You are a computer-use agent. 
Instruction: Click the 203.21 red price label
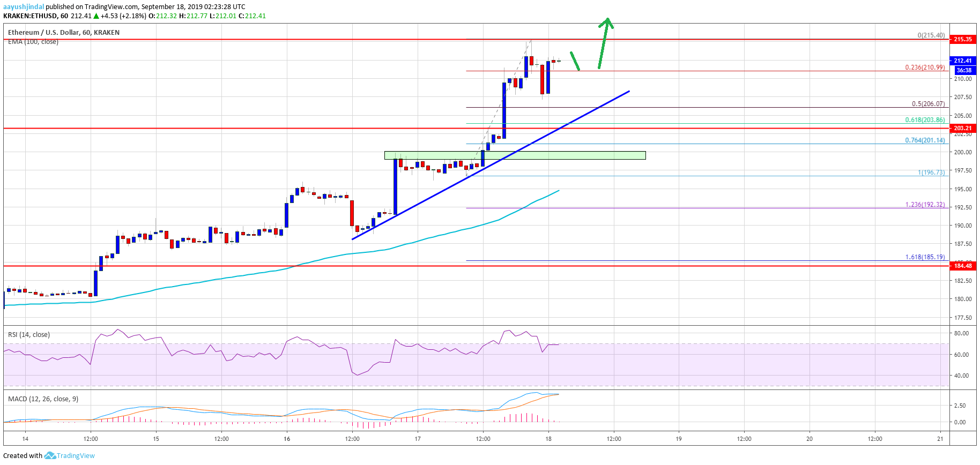pyautogui.click(x=963, y=128)
